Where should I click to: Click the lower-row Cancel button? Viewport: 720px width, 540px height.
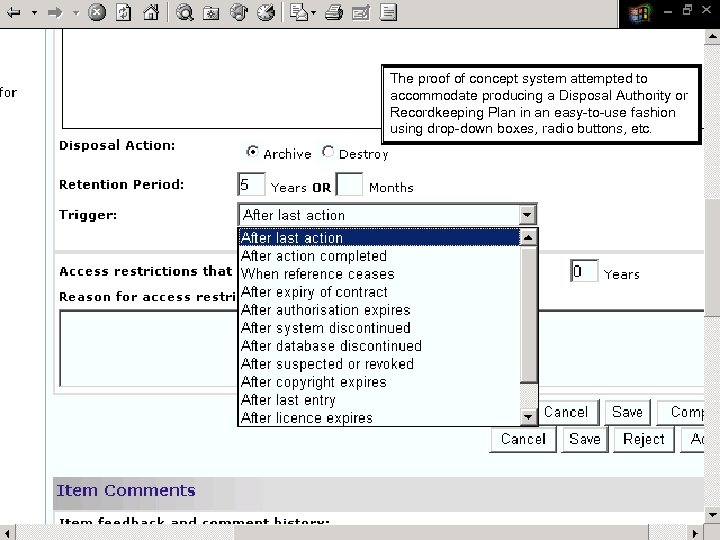[x=523, y=439]
